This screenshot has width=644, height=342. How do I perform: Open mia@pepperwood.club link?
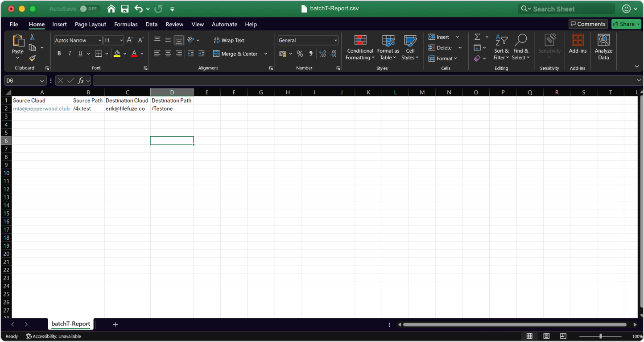(x=41, y=108)
